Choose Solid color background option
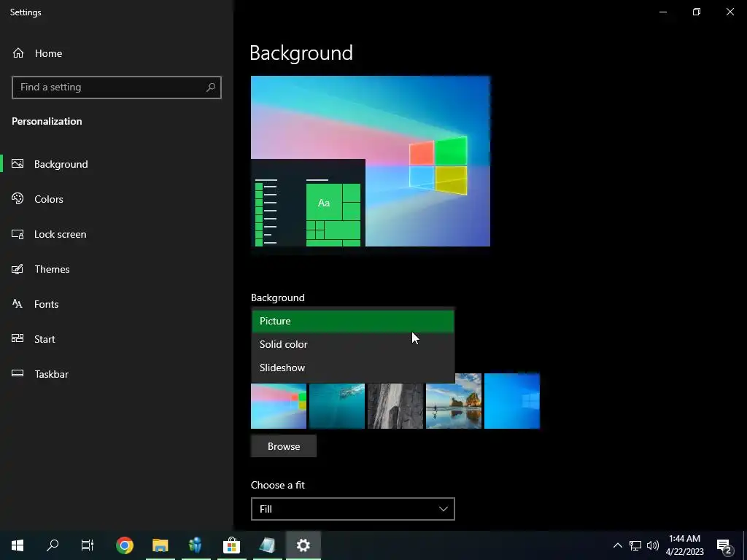Screen dimensions: 747x560 pyautogui.click(x=353, y=344)
